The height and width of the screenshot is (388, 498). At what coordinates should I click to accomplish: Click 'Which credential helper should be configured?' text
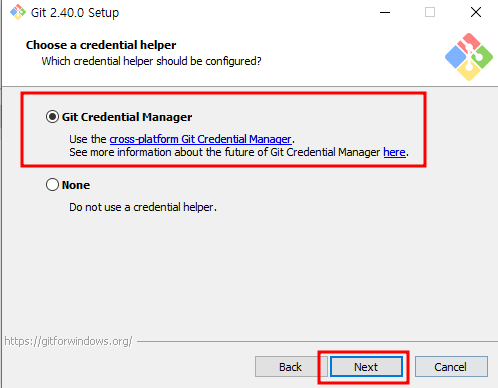point(151,61)
